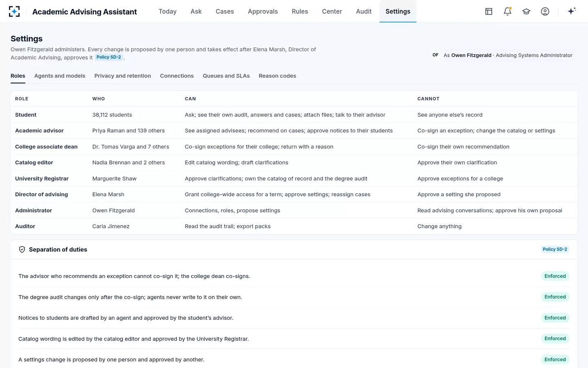Image resolution: width=588 pixels, height=368 pixels.
Task: Select the Settings tab in top navigation
Action: 398,11
